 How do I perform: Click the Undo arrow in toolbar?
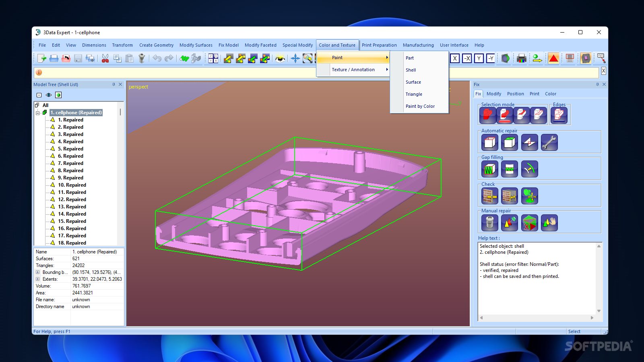tap(157, 58)
